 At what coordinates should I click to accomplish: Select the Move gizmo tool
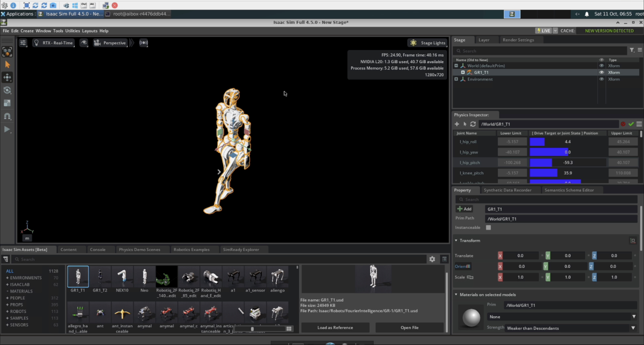(7, 77)
